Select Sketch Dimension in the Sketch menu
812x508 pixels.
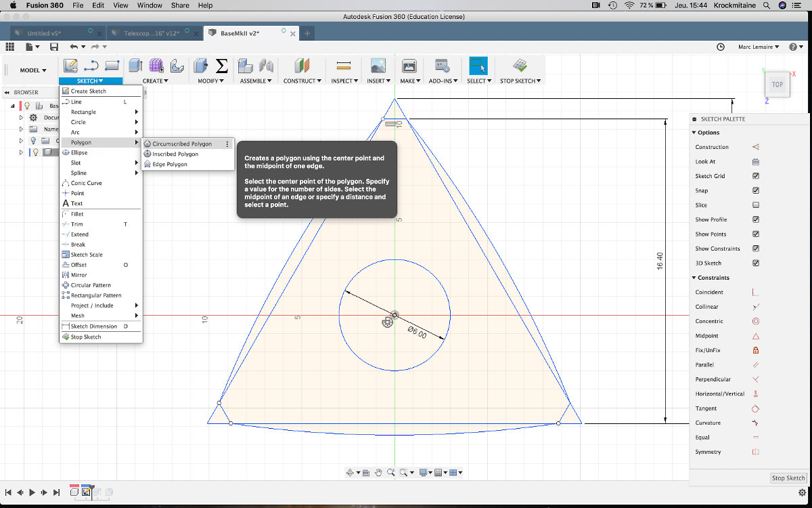pos(101,326)
